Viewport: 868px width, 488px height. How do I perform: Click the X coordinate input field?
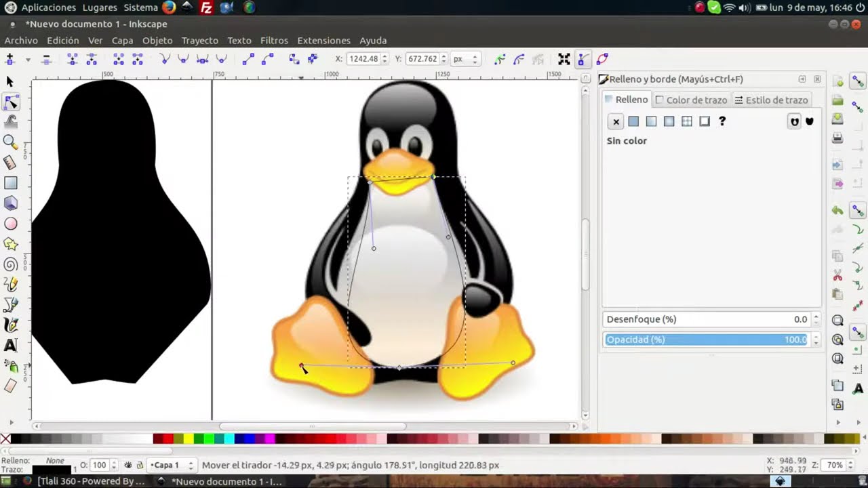tap(363, 59)
